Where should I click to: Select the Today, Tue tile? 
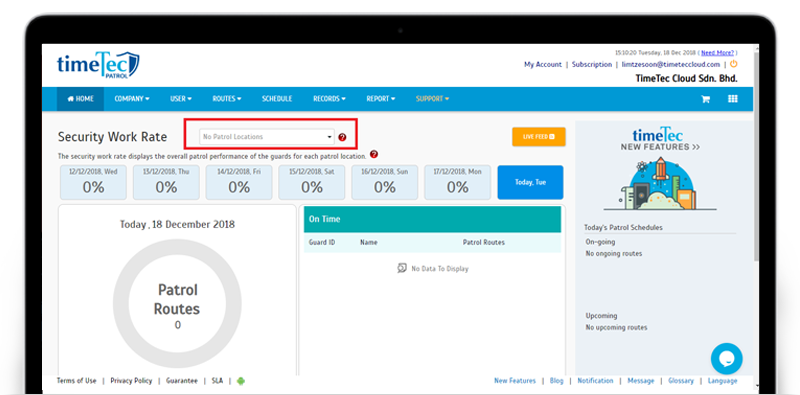(531, 182)
